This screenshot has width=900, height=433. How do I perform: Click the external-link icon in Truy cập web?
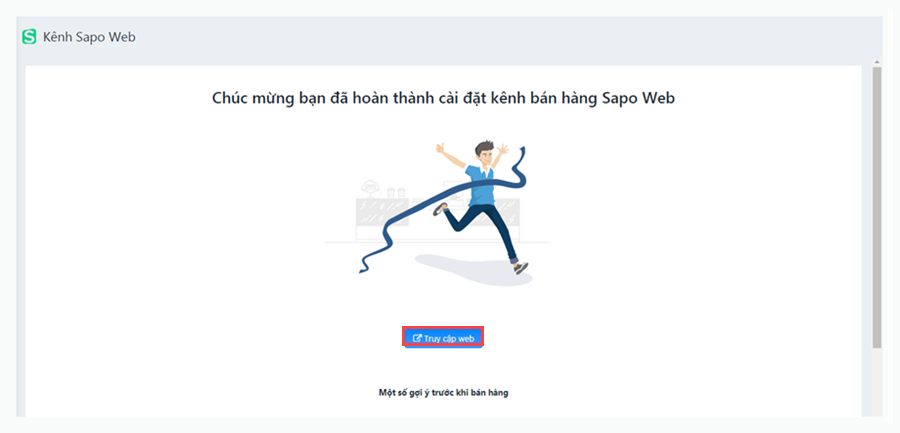click(x=417, y=338)
